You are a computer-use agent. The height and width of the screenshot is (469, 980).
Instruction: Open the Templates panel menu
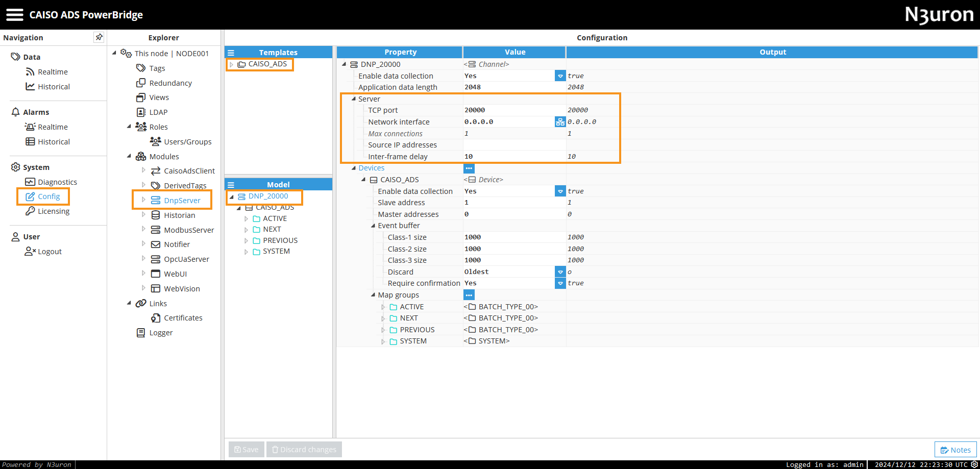(231, 53)
